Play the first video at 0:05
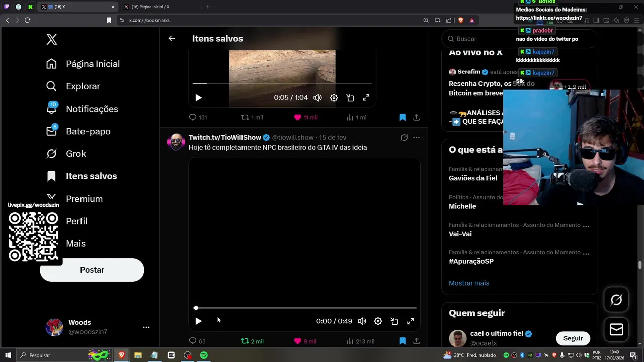Viewport: 644px width, 362px height. tap(198, 98)
